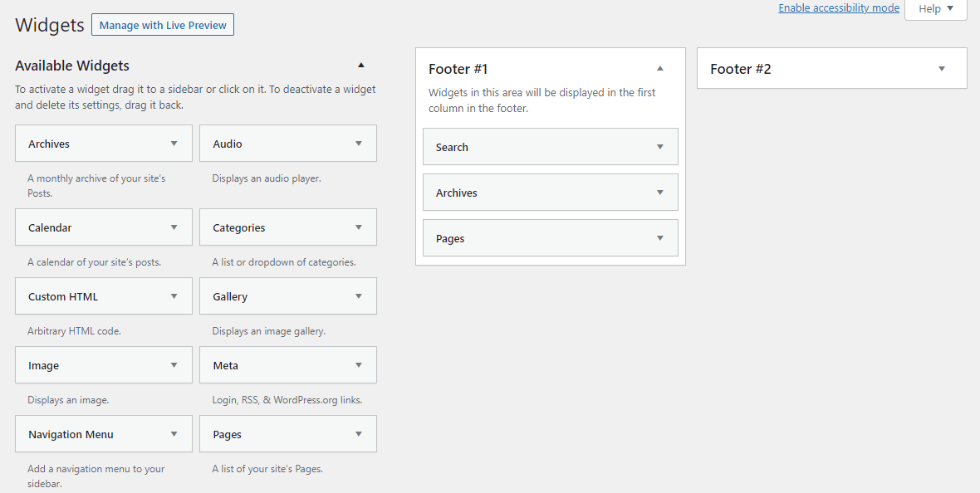980x493 pixels.
Task: Click the Enable accessibility mode link
Action: 838,7
